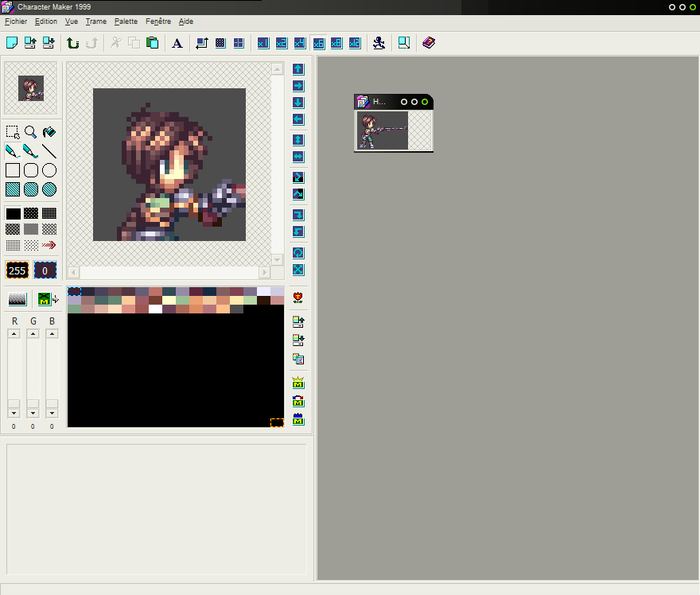Click the 255 value button
Screen dimensions: 700x595
click(17, 270)
